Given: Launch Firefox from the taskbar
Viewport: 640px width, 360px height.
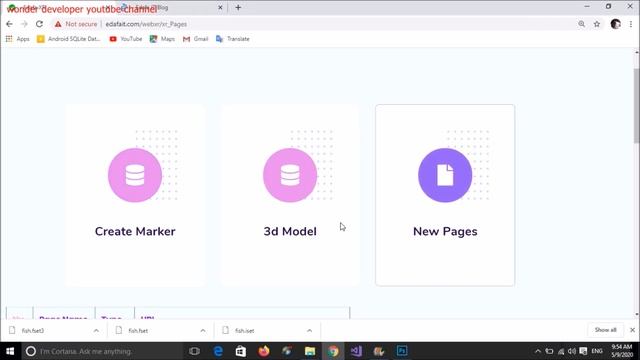Looking at the screenshot, I should point(264,351).
